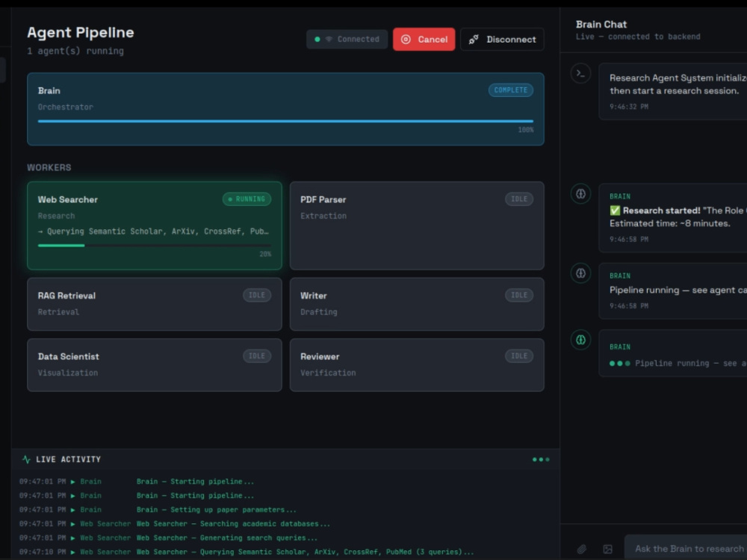Click the IDLE badge on Data Scientist

coord(257,356)
